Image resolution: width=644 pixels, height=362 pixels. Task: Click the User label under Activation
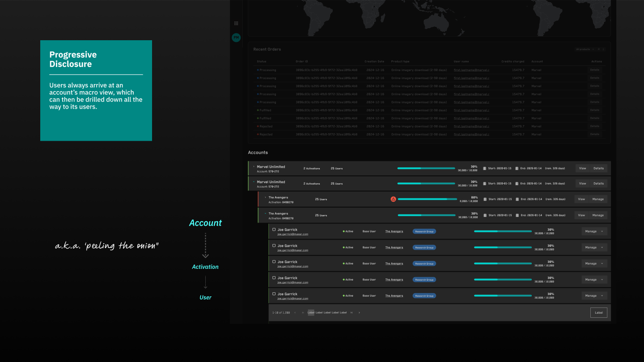(205, 298)
